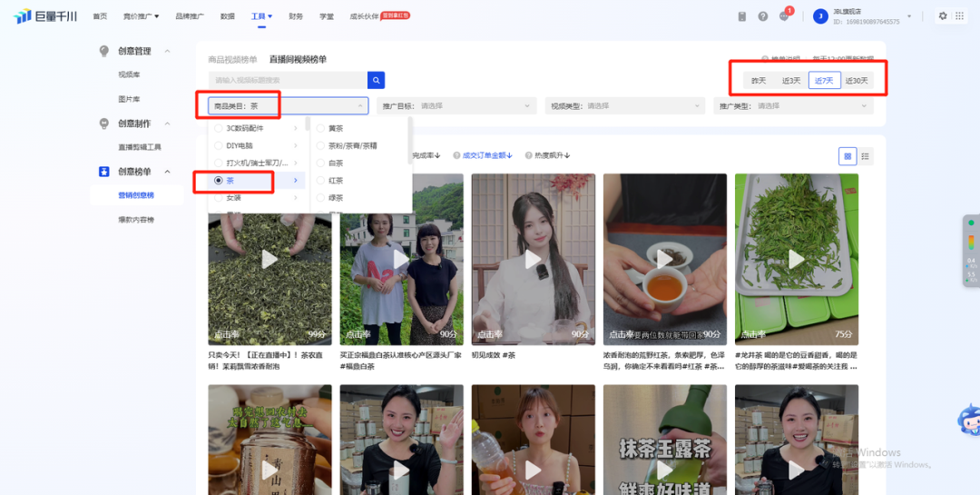Image resolution: width=980 pixels, height=495 pixels.
Task: Collapse the 创意管理 sidebar section
Action: point(167,51)
